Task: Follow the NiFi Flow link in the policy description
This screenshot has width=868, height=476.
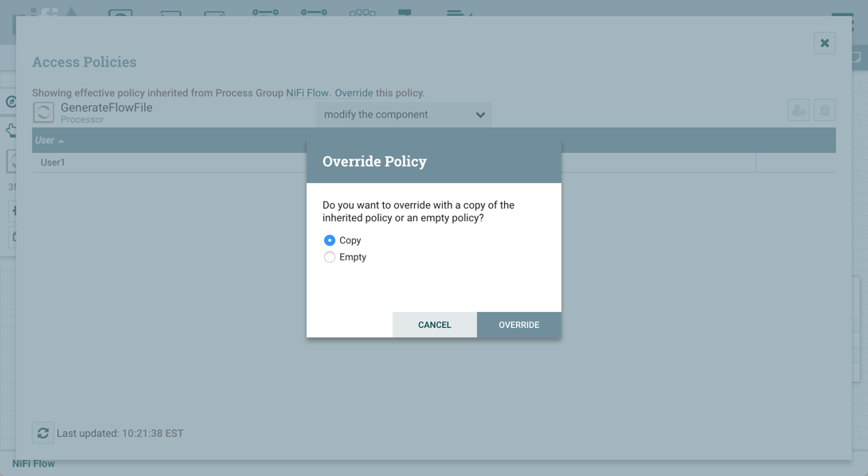Action: (x=307, y=93)
